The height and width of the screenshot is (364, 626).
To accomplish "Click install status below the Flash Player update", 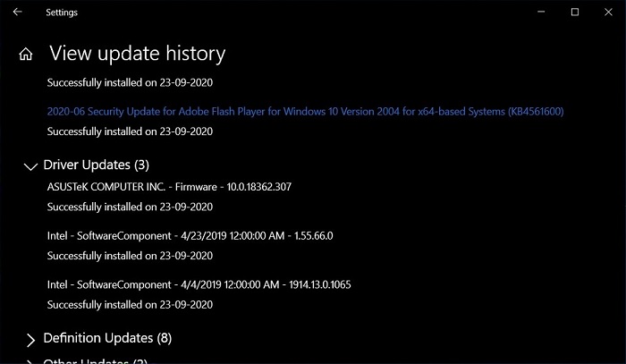I will [x=131, y=131].
